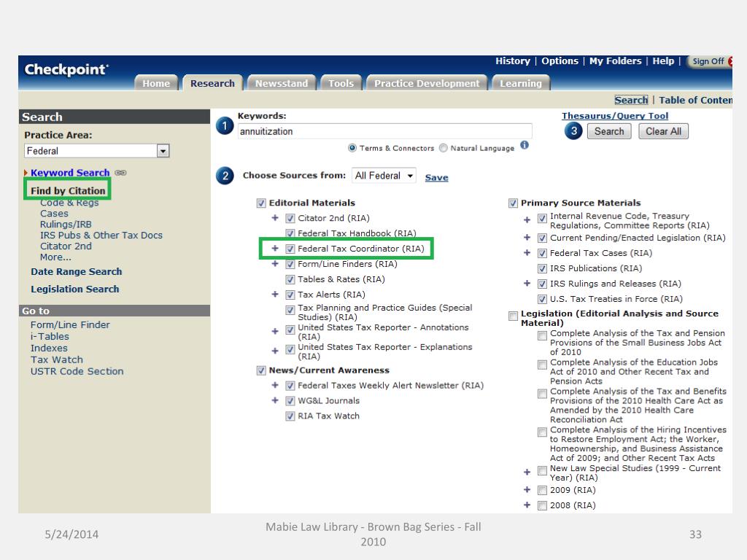Open Find by Citation

(x=68, y=190)
